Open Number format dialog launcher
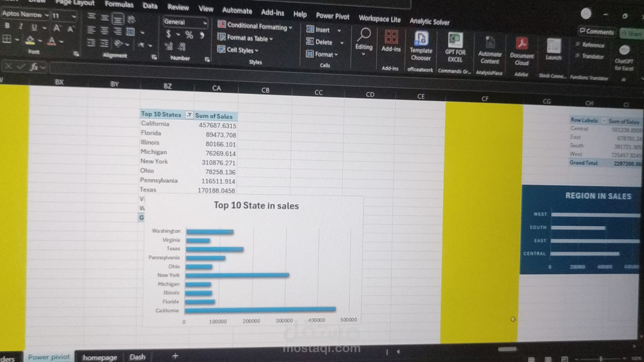 click(x=207, y=60)
